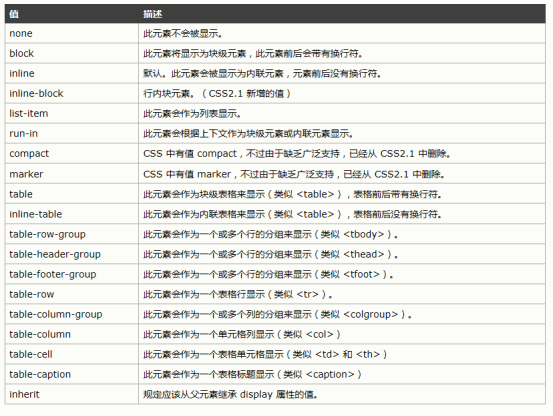Select the 'table-column-group' value cell
The height and width of the screenshot is (416, 553).
72,314
